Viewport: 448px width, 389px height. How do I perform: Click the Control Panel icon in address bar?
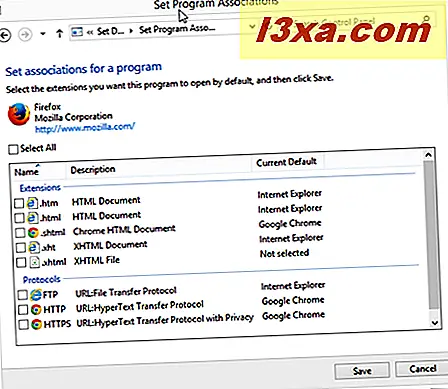pyautogui.click(x=77, y=32)
